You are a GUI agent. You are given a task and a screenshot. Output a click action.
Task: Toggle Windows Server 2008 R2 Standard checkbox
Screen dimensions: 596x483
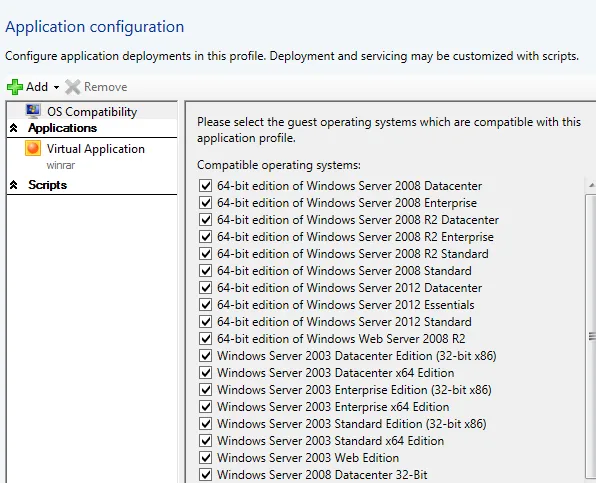coord(206,253)
